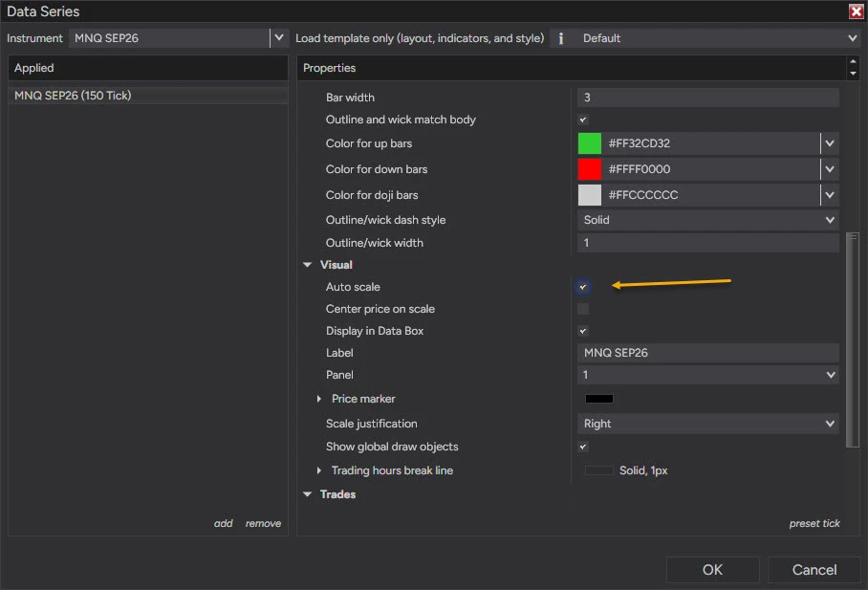
Task: Expand the Price marker property
Action: [x=319, y=399]
